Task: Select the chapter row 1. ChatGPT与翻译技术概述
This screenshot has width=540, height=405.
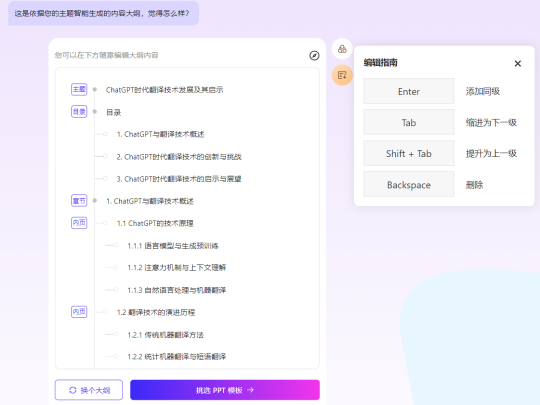Action: [150, 201]
